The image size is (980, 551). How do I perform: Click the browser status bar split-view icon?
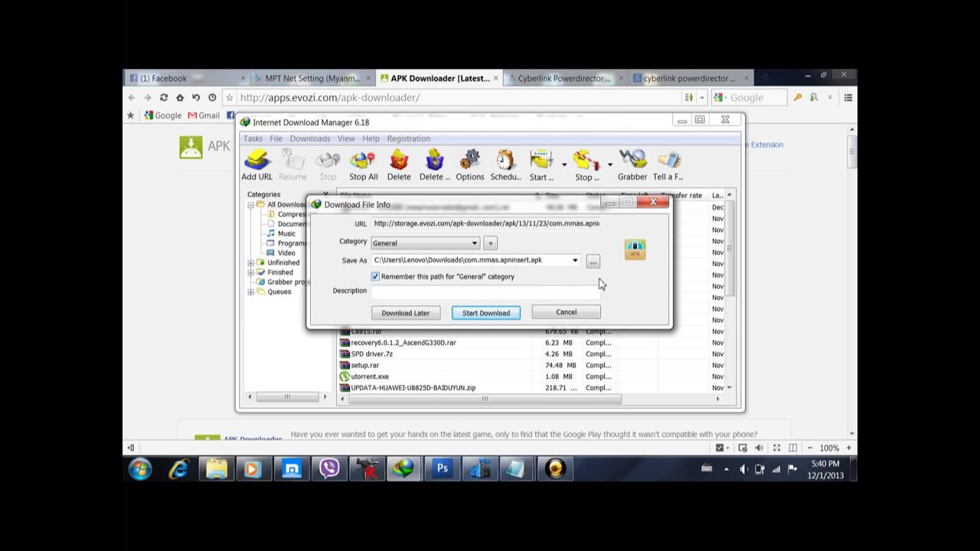pyautogui.click(x=793, y=448)
